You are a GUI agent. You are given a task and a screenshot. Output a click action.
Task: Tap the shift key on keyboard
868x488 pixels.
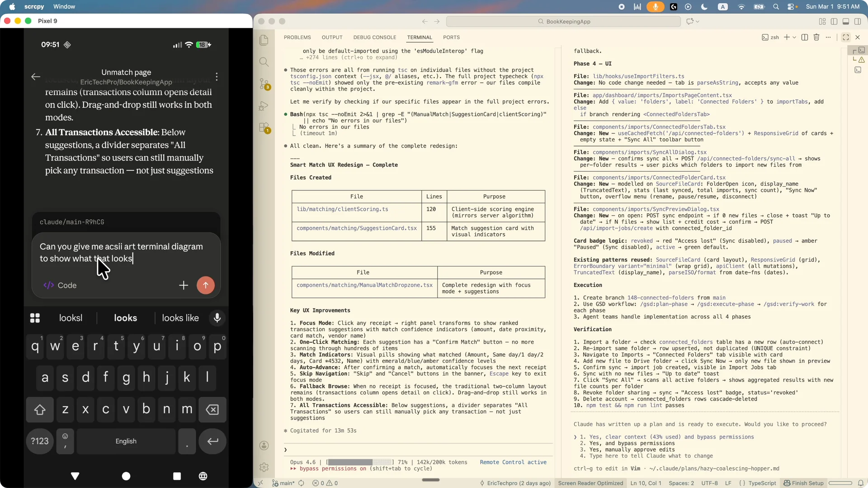coord(40,409)
